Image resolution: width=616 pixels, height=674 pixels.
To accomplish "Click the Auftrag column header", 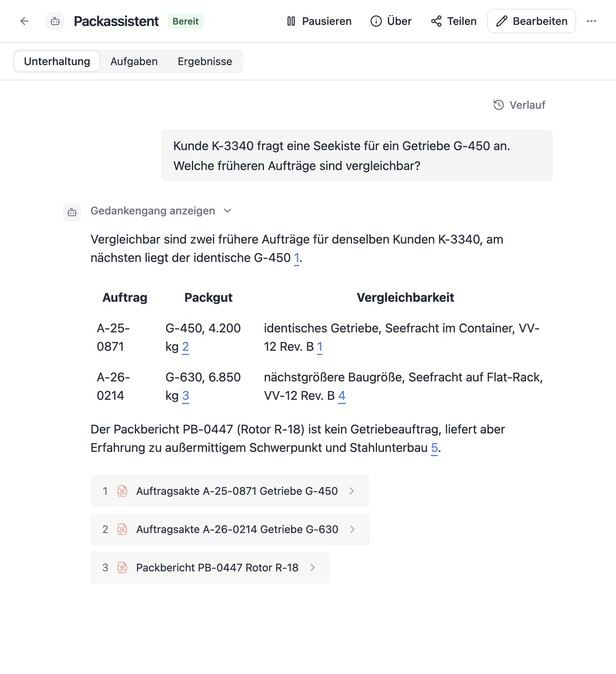I will [125, 298].
